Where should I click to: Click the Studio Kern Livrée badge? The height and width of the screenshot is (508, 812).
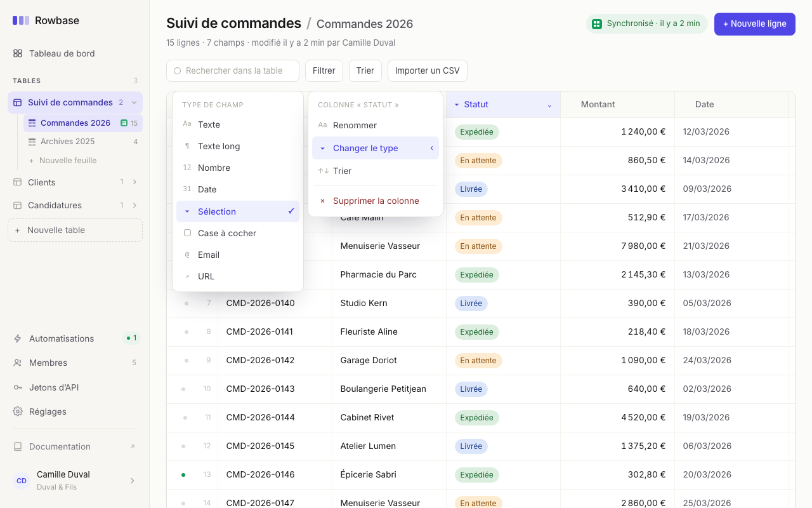click(471, 304)
